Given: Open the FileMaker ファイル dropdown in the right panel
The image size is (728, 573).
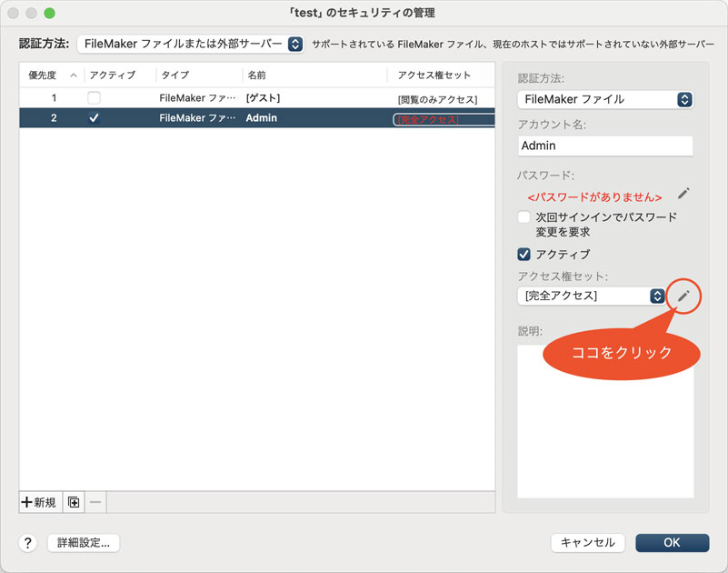Looking at the screenshot, I should (605, 99).
